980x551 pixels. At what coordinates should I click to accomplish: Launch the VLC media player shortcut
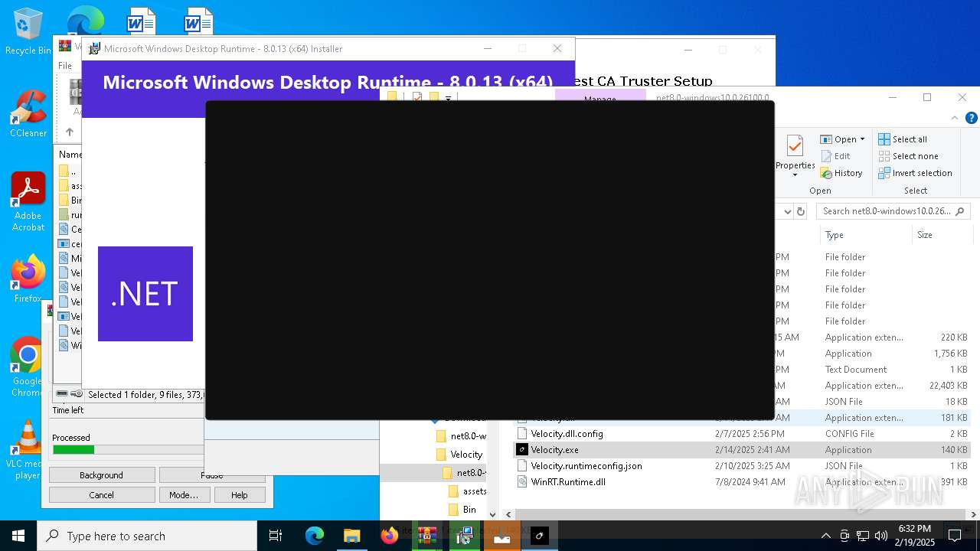[x=28, y=450]
